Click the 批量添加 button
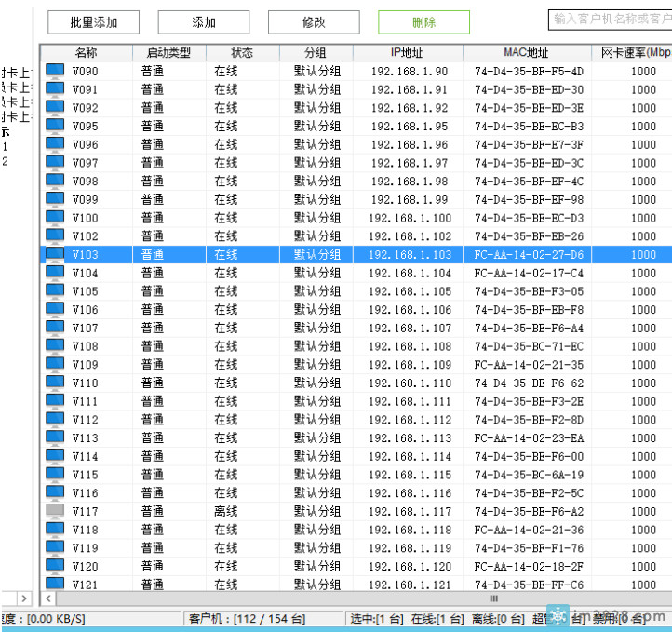Screen dimensions: 672x632 click(93, 22)
